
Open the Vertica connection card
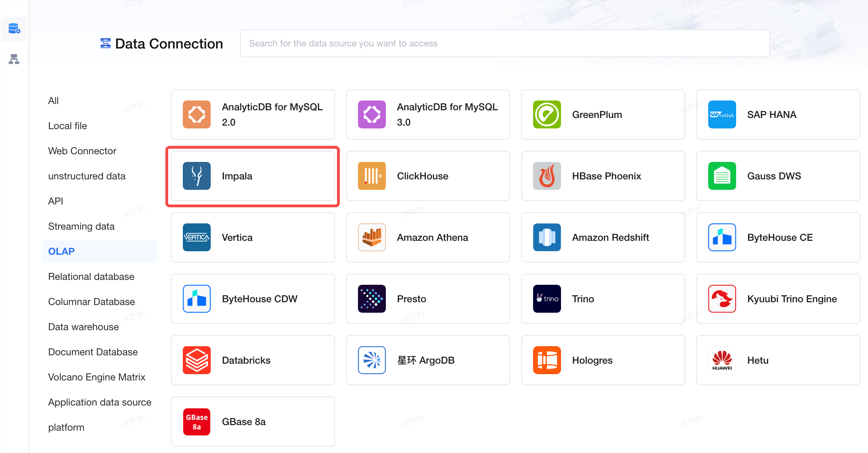[253, 237]
